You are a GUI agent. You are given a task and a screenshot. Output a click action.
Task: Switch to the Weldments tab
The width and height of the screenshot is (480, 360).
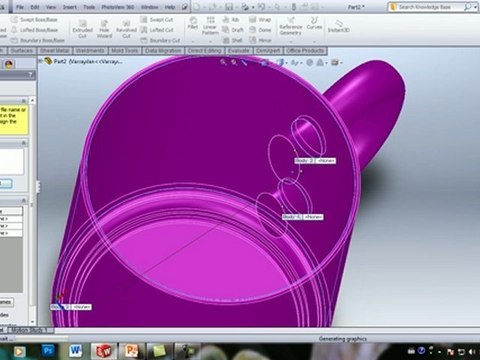pos(90,51)
